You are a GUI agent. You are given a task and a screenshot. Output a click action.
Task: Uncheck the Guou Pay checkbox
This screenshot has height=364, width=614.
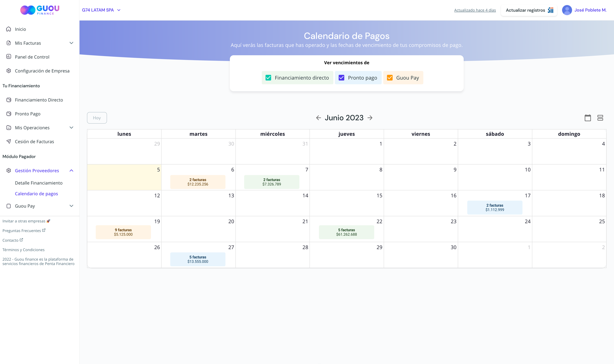point(390,78)
